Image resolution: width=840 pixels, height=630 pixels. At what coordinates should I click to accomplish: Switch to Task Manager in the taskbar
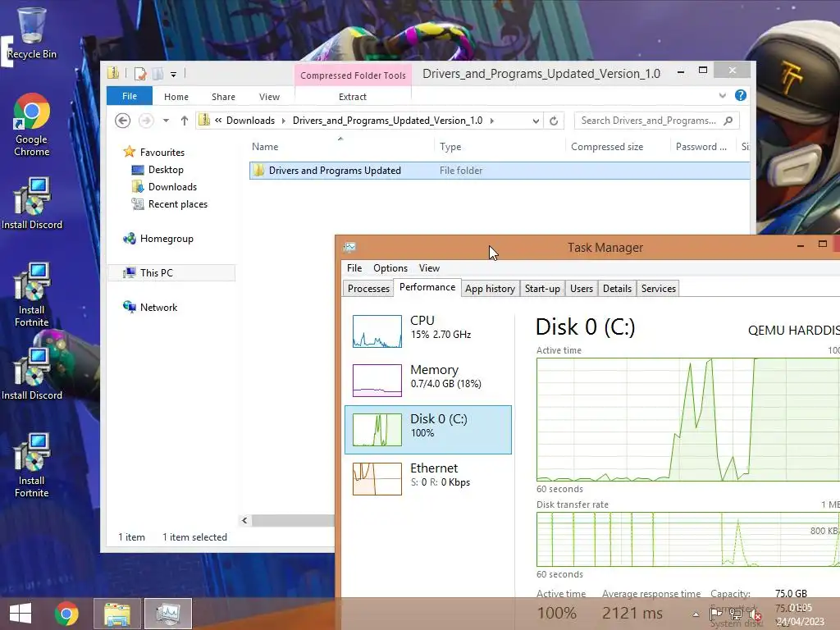[168, 614]
